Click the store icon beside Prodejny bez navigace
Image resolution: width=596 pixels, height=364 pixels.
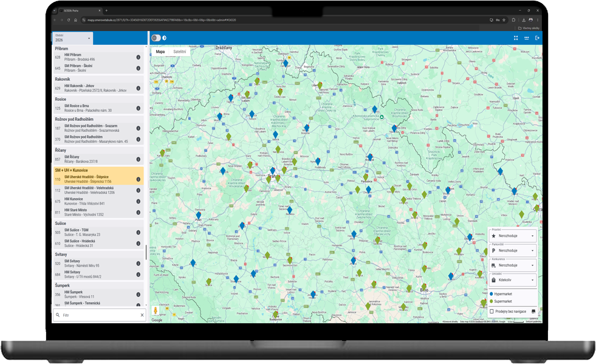click(x=533, y=312)
